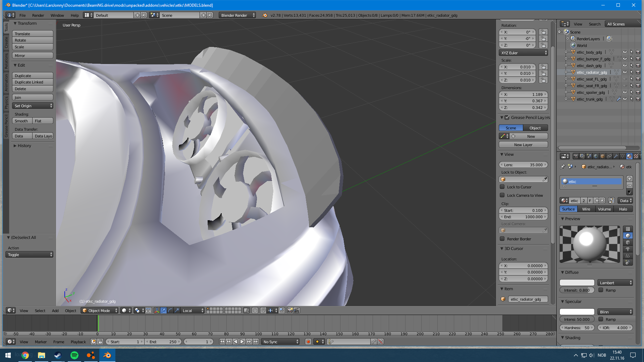Enable the Render Border checkbox
The width and height of the screenshot is (644, 362).
tap(502, 239)
